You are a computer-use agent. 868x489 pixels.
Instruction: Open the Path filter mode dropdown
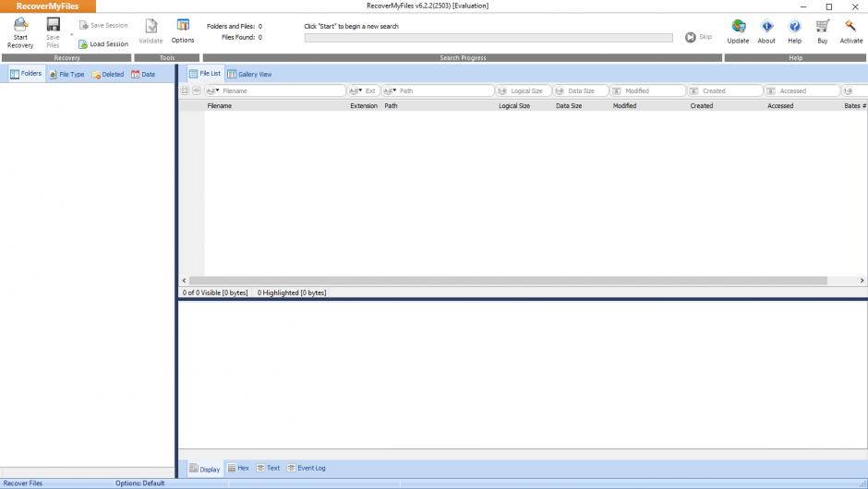pyautogui.click(x=390, y=90)
